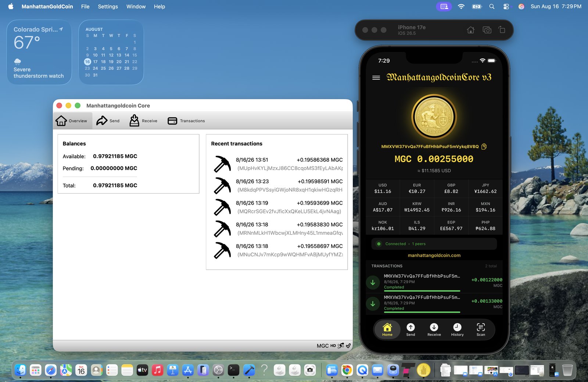
Task: Open Terminal from the dock
Action: (233, 370)
